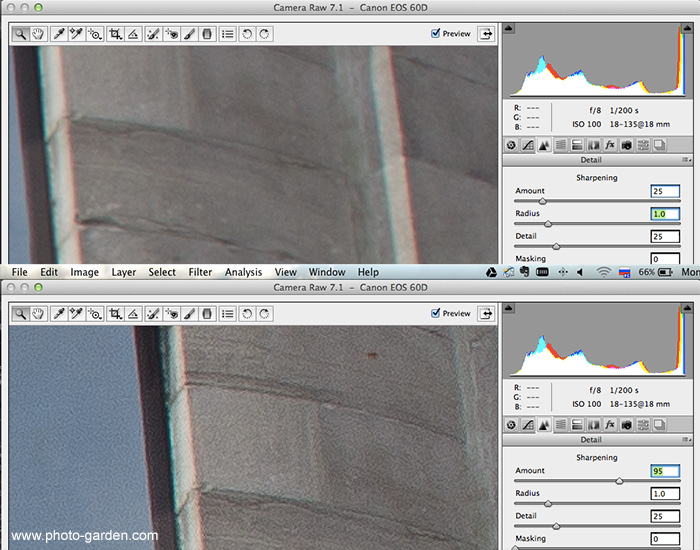
Task: Open Preferences list icon in lower window toolbar
Action: (x=228, y=313)
